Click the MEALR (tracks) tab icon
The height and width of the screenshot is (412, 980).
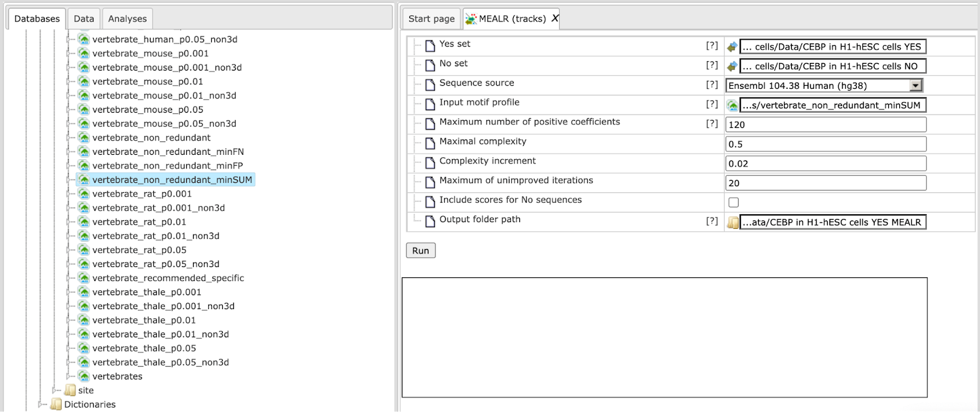point(471,19)
